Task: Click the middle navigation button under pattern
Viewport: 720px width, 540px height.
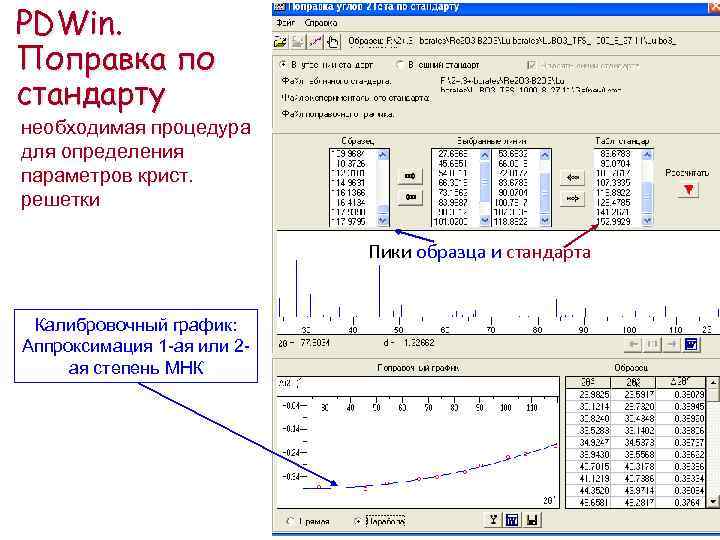Action: (x=652, y=344)
